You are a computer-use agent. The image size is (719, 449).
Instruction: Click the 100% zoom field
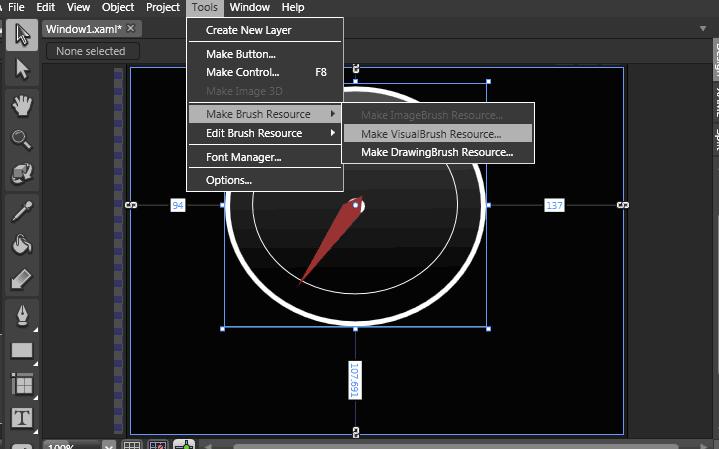[x=72, y=445]
